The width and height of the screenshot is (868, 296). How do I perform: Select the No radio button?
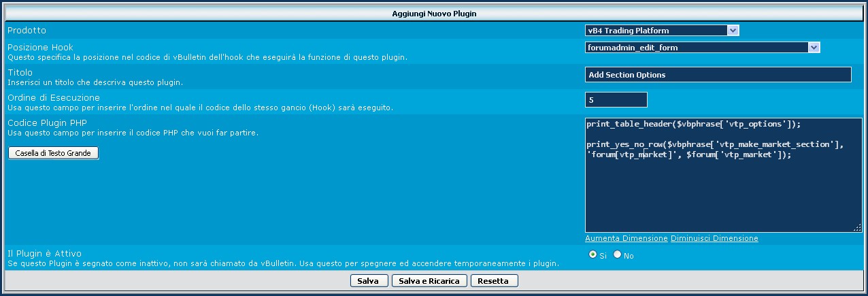[x=618, y=254]
